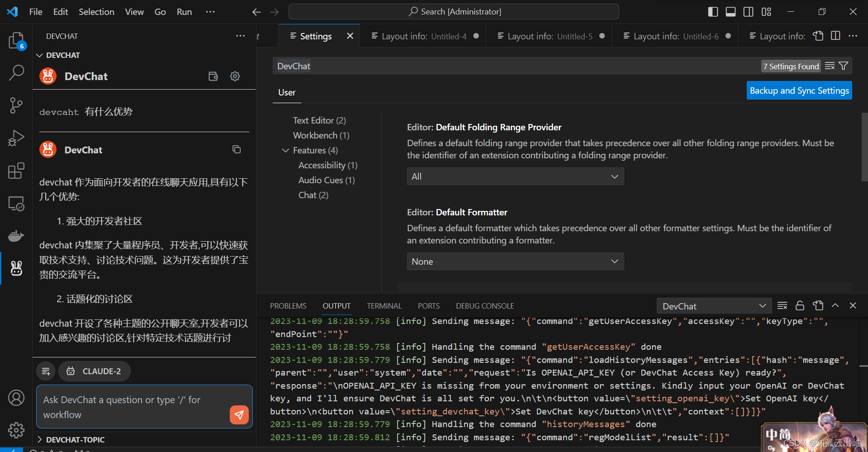The width and height of the screenshot is (868, 452).
Task: Go forward in navigation history
Action: 274,12
